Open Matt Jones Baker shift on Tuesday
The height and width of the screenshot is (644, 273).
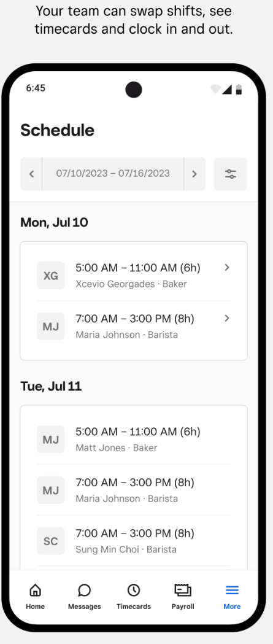(134, 440)
